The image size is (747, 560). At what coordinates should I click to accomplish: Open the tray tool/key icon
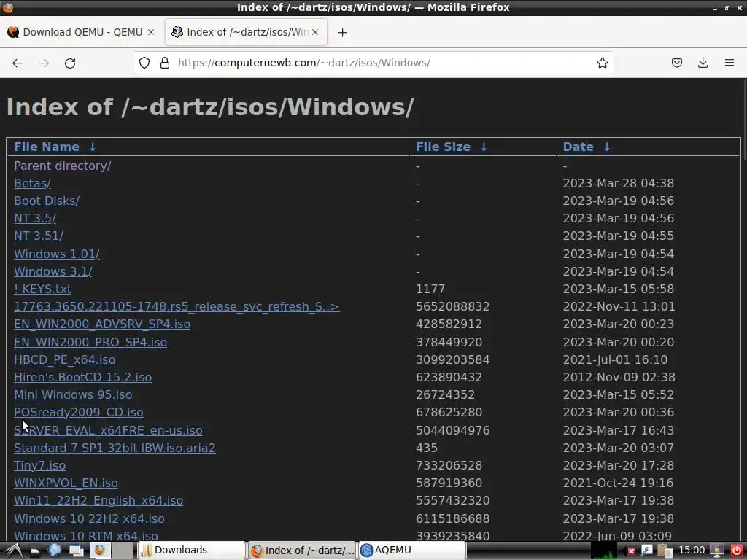(646, 551)
